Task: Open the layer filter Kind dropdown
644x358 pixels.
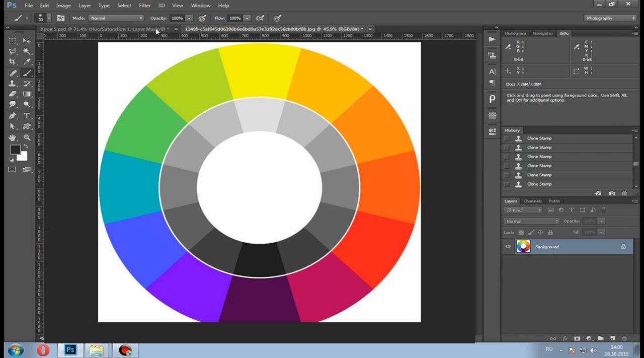Action: [x=524, y=210]
